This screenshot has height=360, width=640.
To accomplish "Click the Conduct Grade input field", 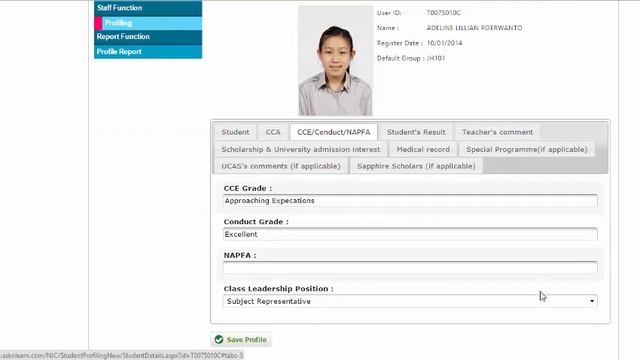I will [x=410, y=234].
